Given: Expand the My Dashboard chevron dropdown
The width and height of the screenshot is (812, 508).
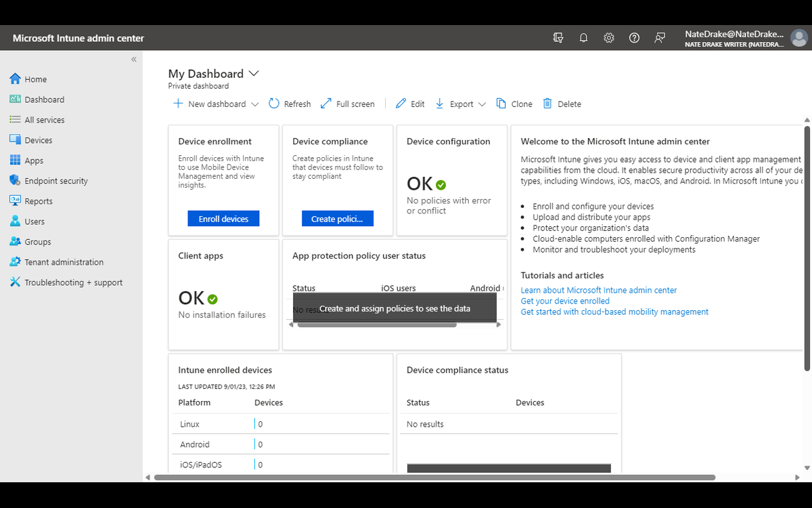Looking at the screenshot, I should (x=254, y=73).
